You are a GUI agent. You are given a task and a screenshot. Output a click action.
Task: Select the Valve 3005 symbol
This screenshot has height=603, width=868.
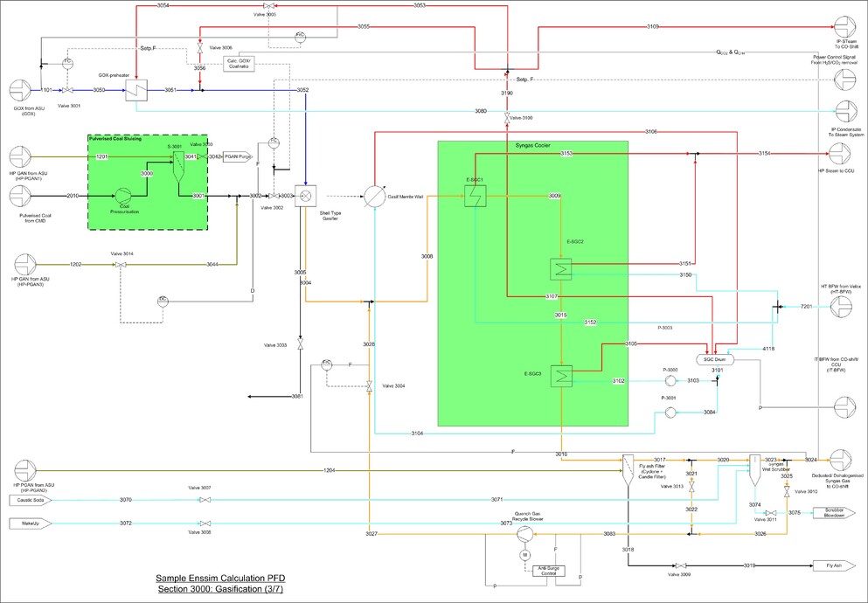(x=267, y=5)
